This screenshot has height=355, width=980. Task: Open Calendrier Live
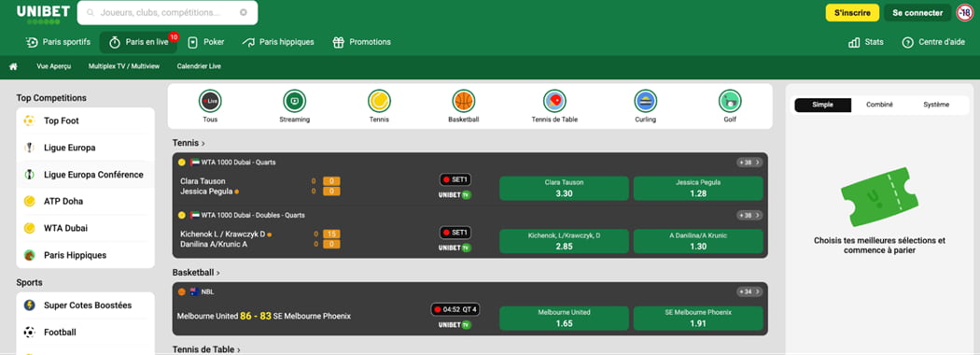point(199,66)
